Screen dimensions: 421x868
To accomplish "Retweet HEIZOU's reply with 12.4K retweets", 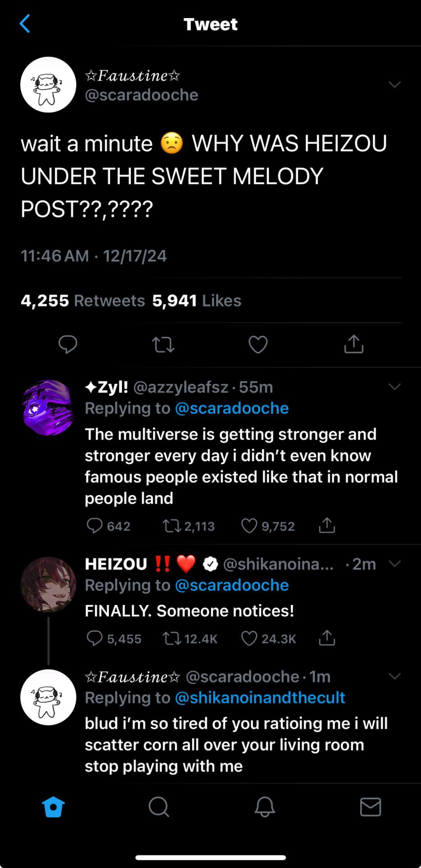I will (172, 638).
